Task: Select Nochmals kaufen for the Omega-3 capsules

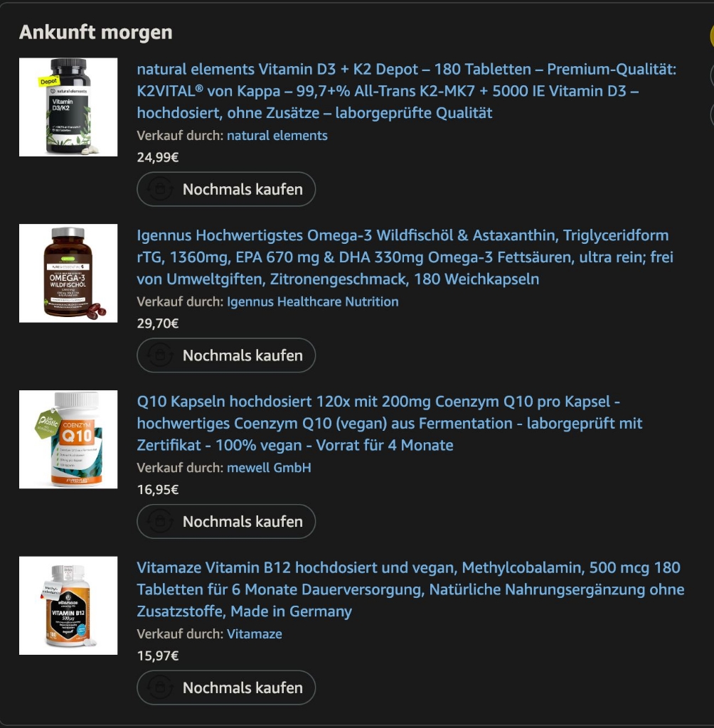Action: pos(226,355)
